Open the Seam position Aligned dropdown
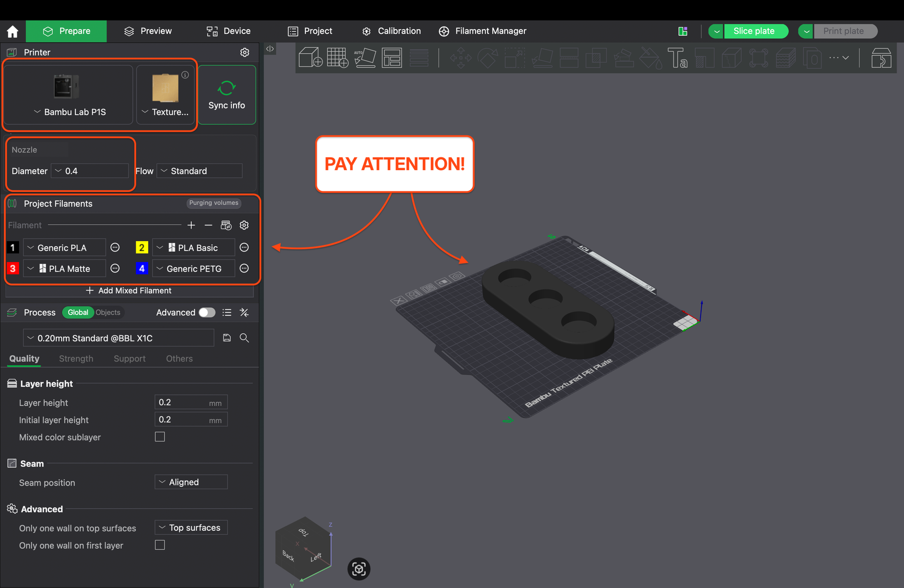Image resolution: width=904 pixels, height=588 pixels. click(x=191, y=482)
